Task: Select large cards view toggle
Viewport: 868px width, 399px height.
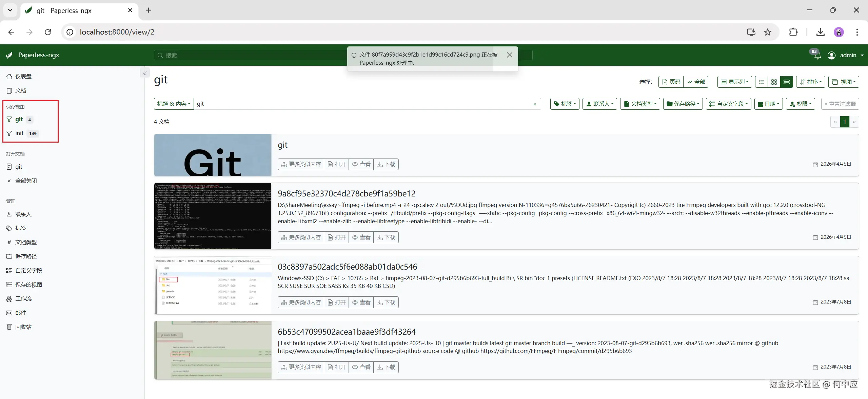Action: coord(786,82)
